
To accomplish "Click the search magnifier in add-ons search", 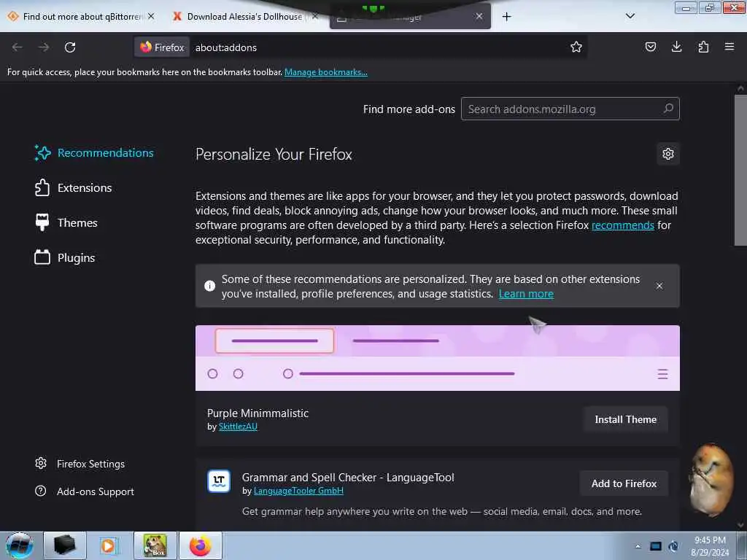I will pyautogui.click(x=668, y=109).
